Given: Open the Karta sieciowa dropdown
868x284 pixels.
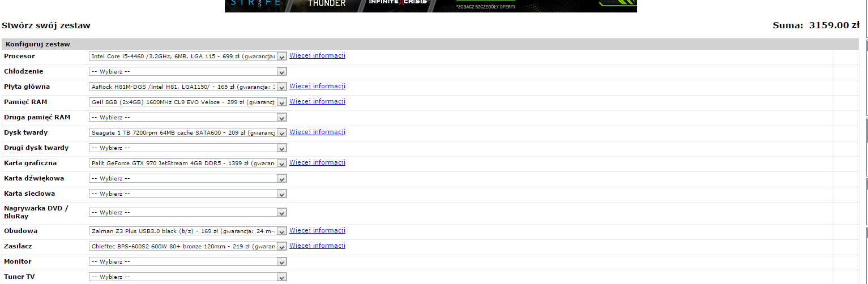Looking at the screenshot, I should pyautogui.click(x=188, y=193).
